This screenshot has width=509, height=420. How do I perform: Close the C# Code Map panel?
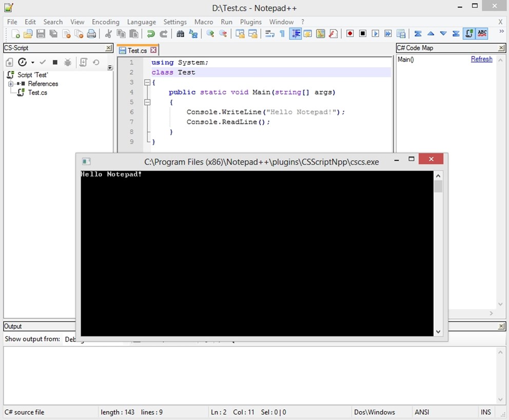click(x=501, y=48)
